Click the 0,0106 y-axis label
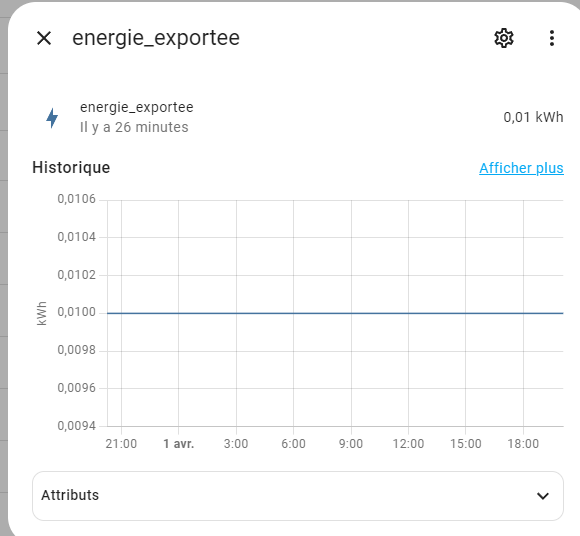The image size is (580, 536). [76, 199]
